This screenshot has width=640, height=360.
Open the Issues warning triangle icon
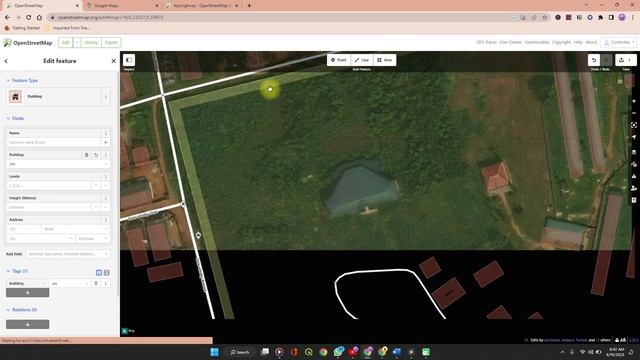click(634, 176)
